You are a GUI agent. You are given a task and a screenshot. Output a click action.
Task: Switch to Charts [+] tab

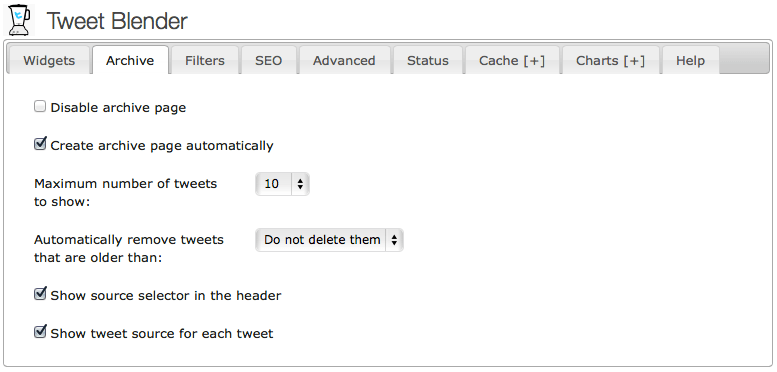(x=610, y=60)
